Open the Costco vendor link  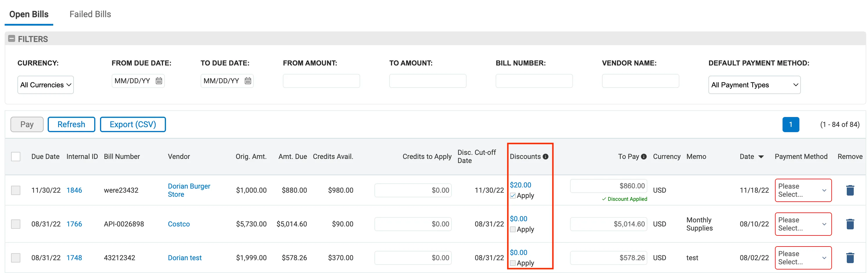tap(178, 224)
